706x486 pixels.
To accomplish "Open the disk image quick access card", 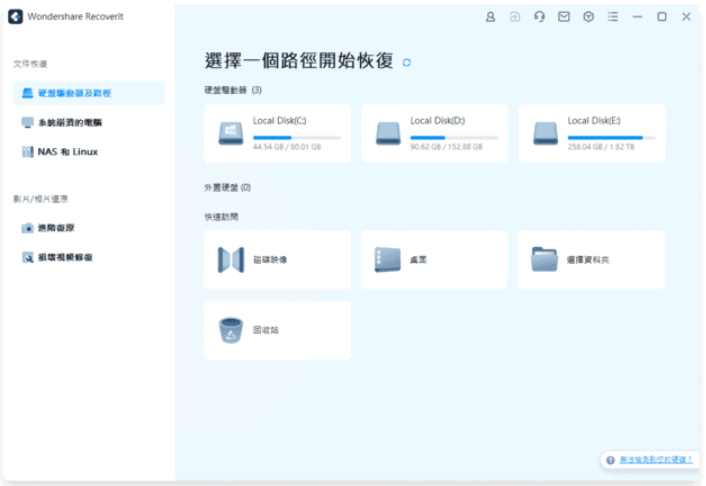I will (x=277, y=260).
